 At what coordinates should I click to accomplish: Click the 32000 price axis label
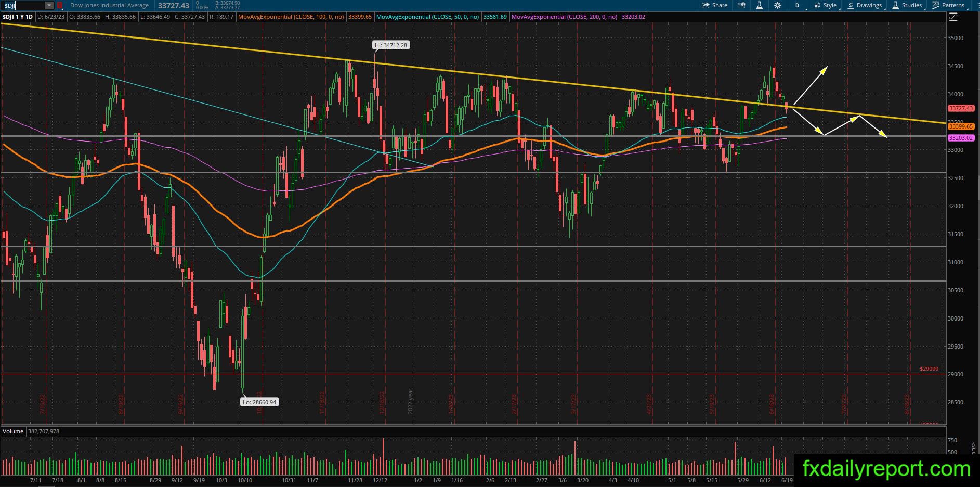956,206
